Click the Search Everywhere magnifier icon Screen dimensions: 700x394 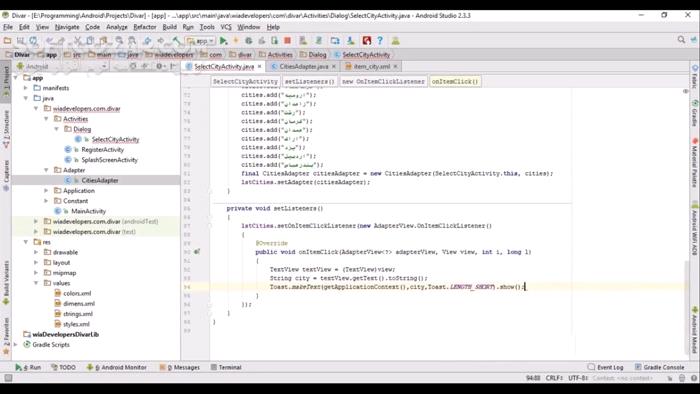[x=681, y=40]
